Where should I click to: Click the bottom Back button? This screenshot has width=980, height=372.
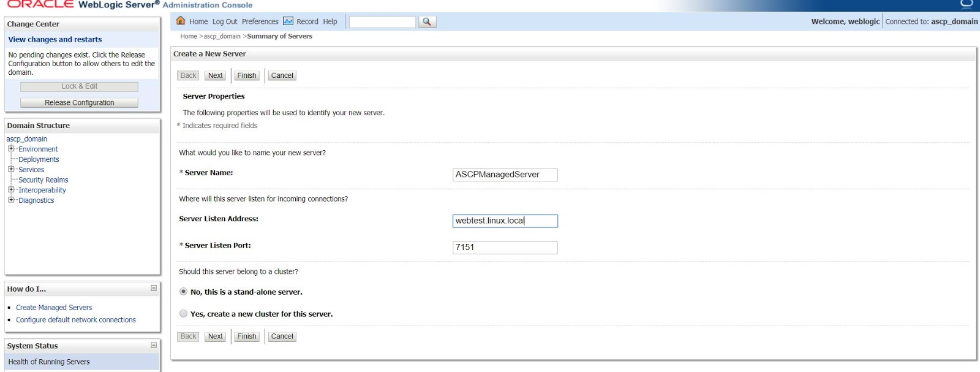[188, 336]
